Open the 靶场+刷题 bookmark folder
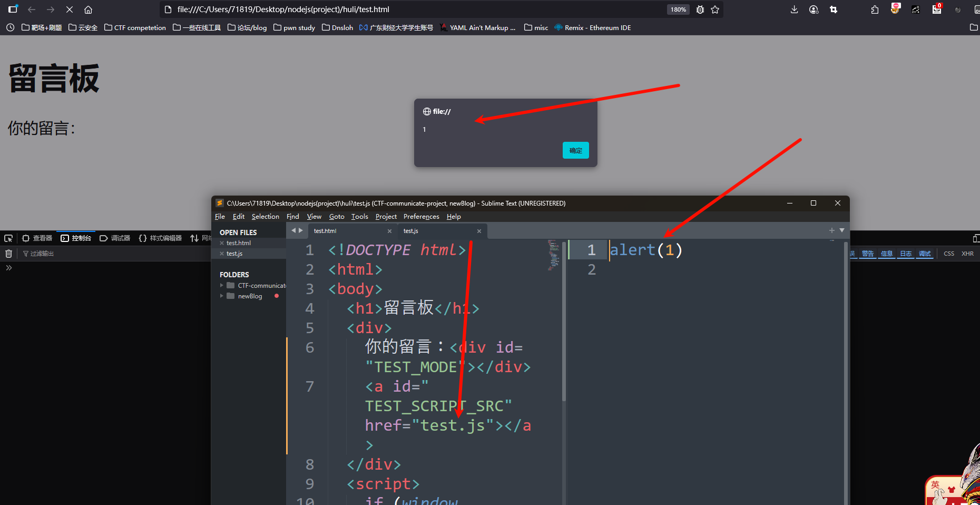 pyautogui.click(x=42, y=27)
